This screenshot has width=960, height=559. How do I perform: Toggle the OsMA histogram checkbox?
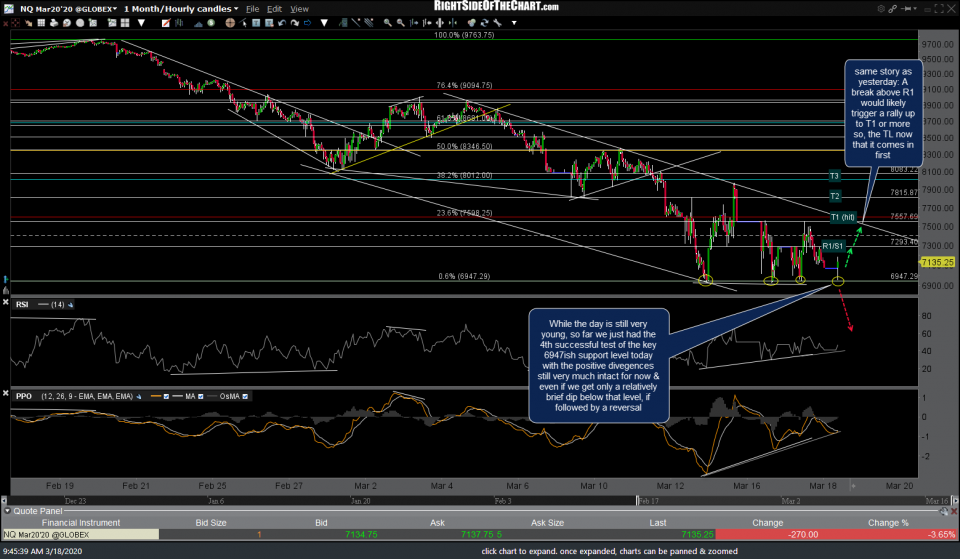[245, 396]
